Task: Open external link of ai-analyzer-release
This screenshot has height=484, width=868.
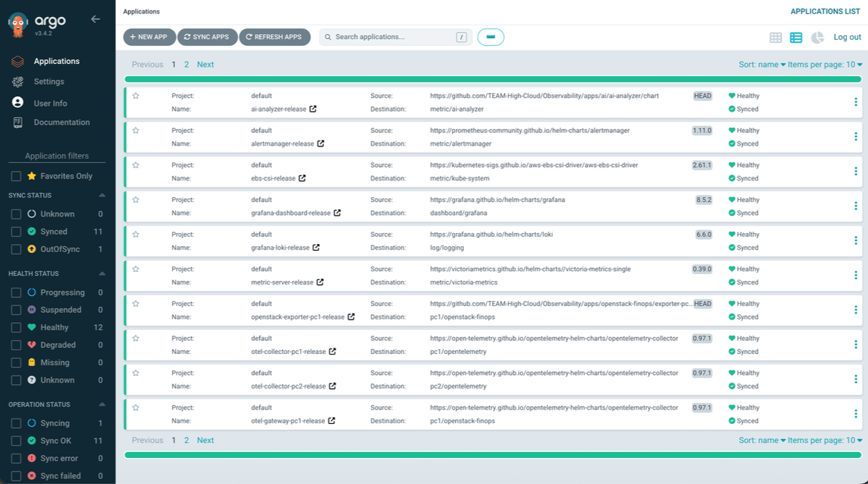Action: tap(313, 109)
